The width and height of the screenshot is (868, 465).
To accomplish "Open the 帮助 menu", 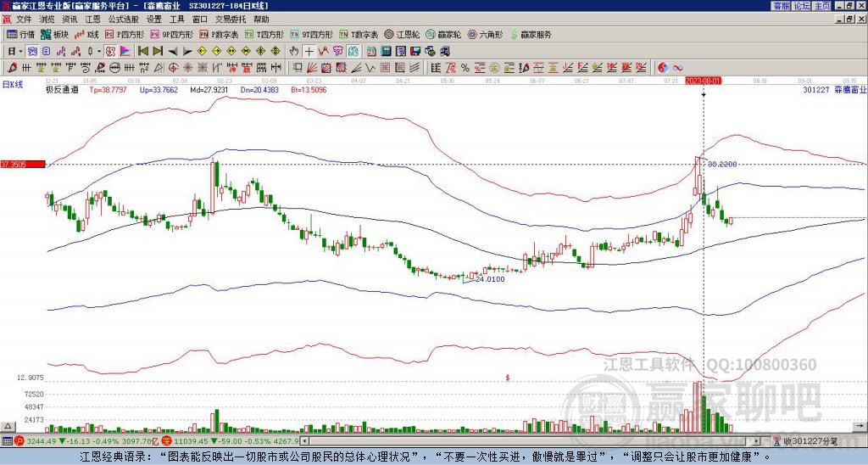I will tap(261, 20).
